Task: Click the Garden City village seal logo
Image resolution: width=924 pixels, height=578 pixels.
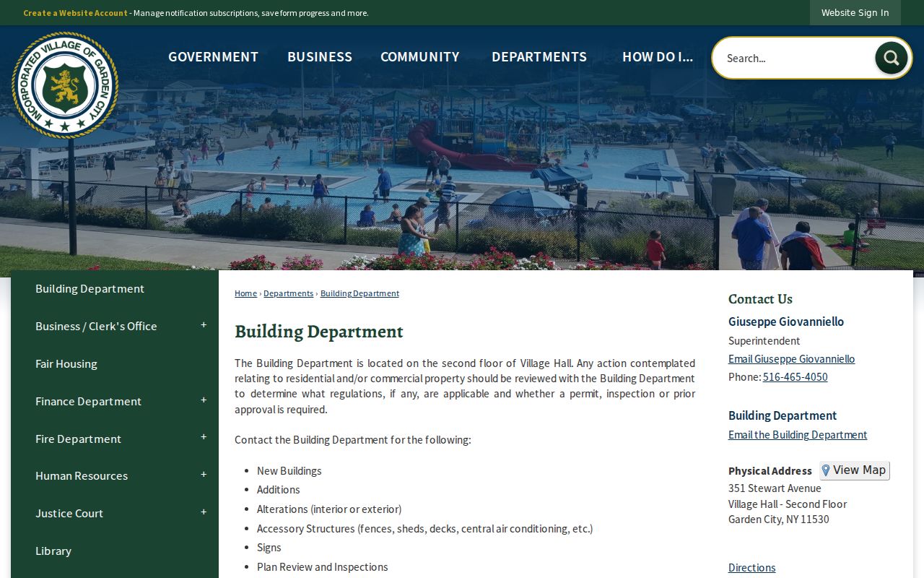Action: point(65,85)
